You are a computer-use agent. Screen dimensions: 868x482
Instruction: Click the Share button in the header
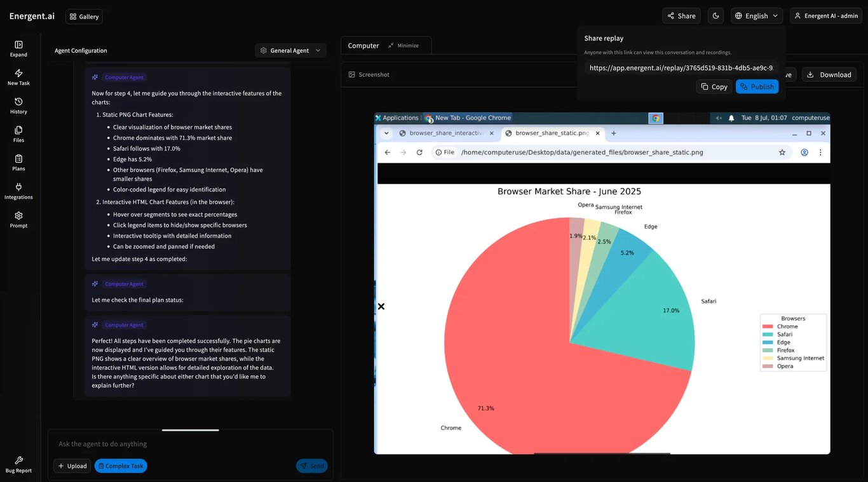coord(681,16)
